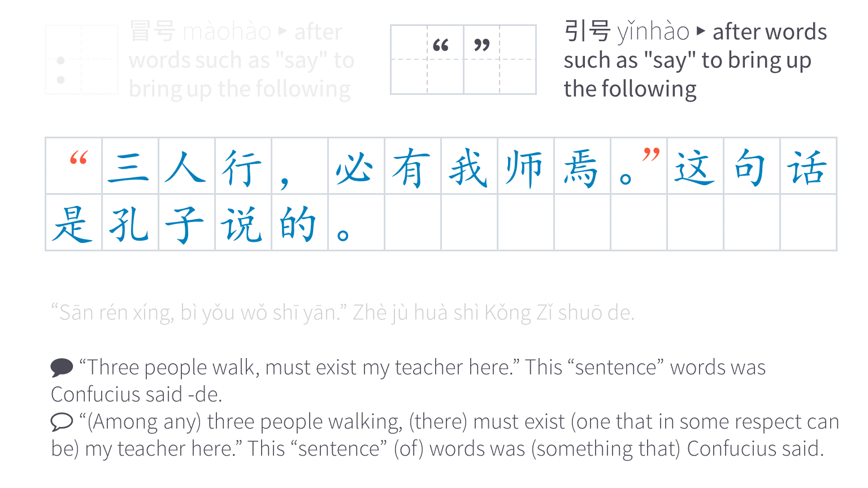Select the character 说 in the second row
This screenshot has width=868, height=488.
pos(242,224)
